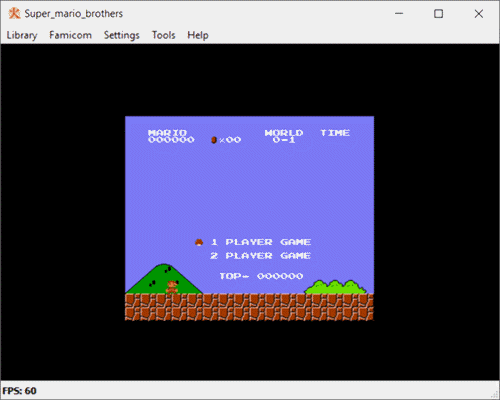The image size is (500, 400).
Task: Open the Settings menu
Action: (122, 35)
